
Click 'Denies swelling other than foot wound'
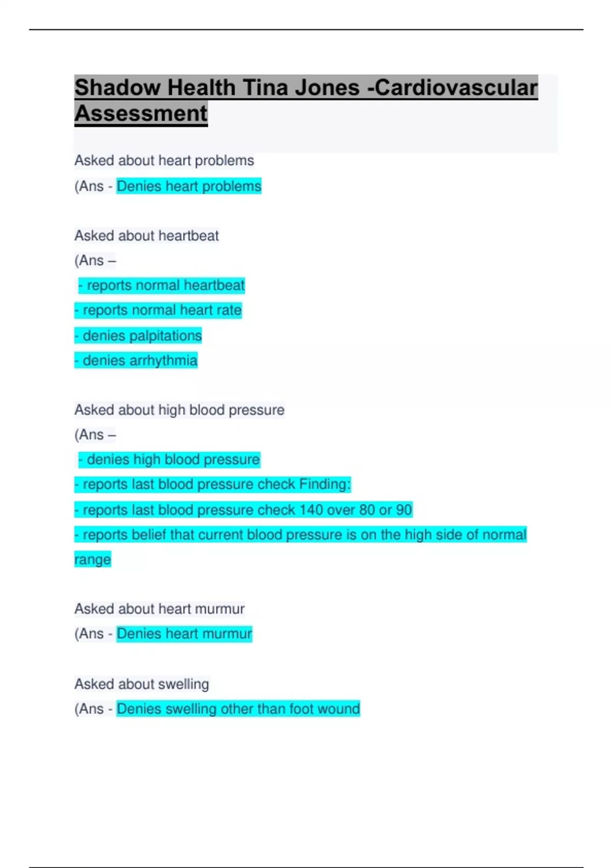(238, 709)
